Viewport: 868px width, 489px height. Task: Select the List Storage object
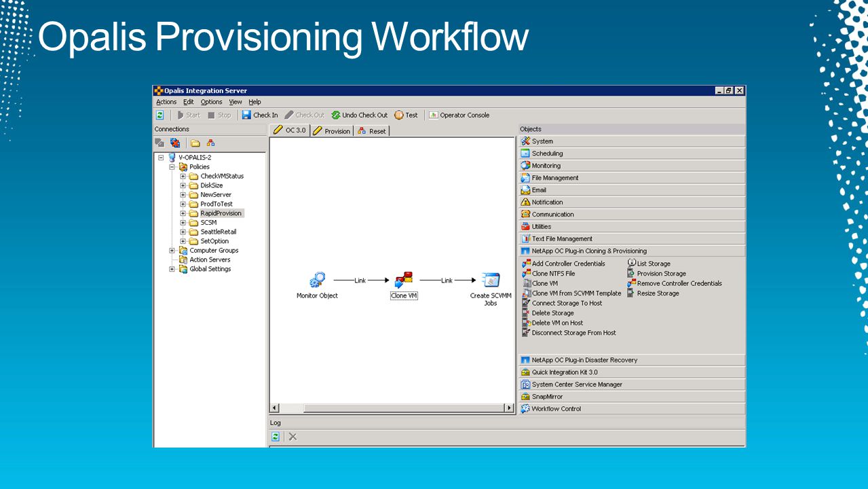(649, 264)
